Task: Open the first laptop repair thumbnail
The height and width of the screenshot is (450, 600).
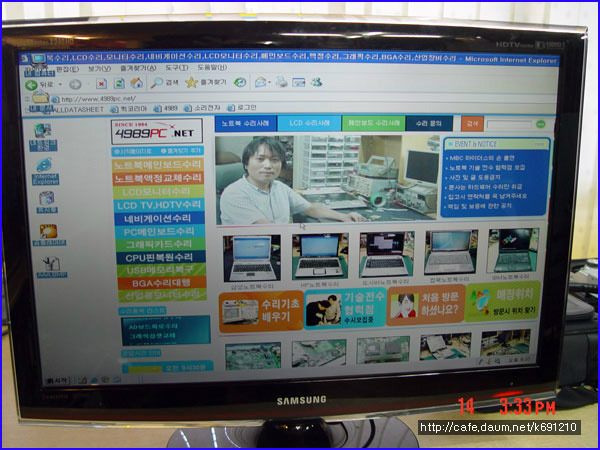Action: (x=252, y=258)
